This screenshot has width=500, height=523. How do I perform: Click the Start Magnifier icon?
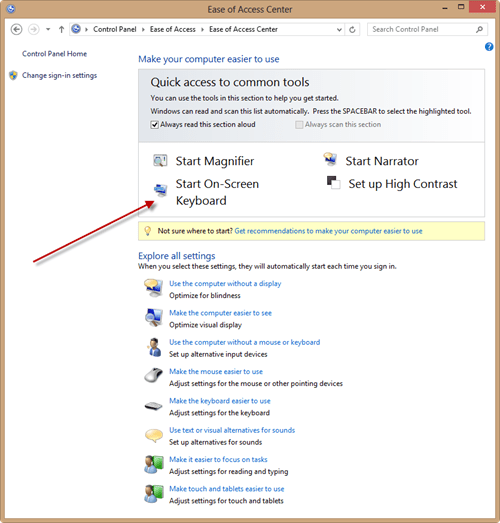160,161
